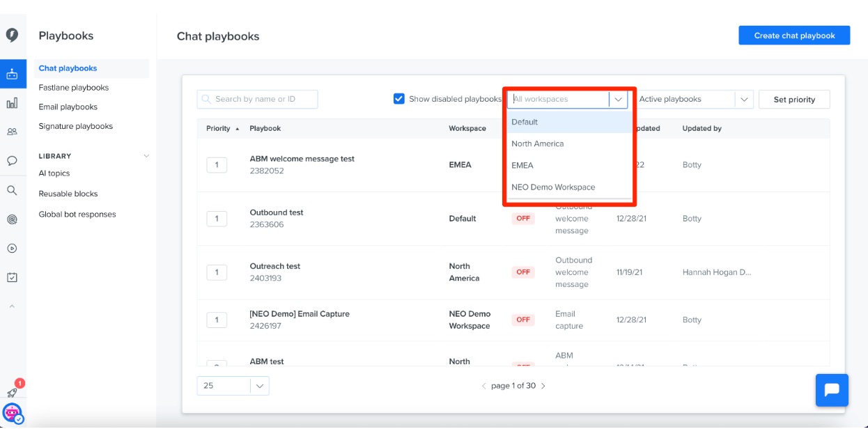
Task: Open the bar chart reports icon
Action: (12, 103)
